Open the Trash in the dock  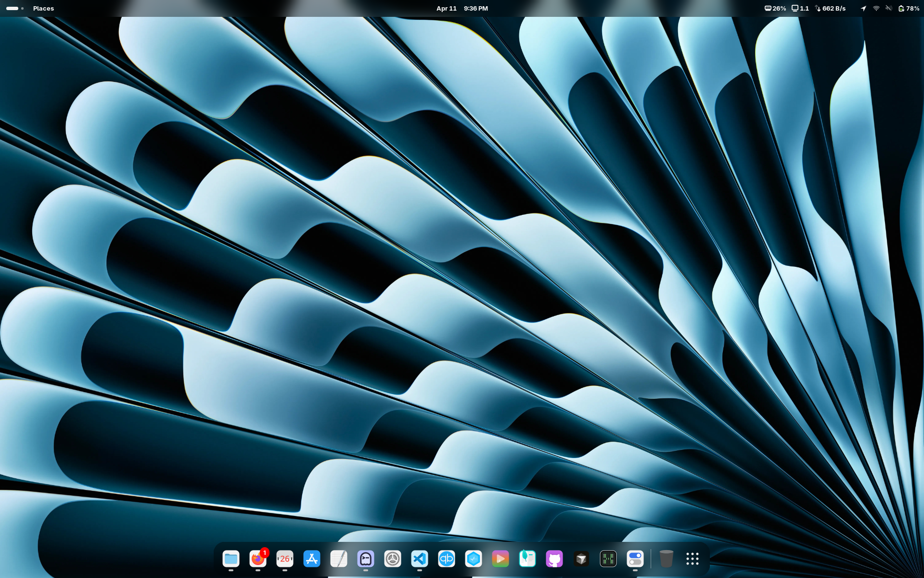666,559
